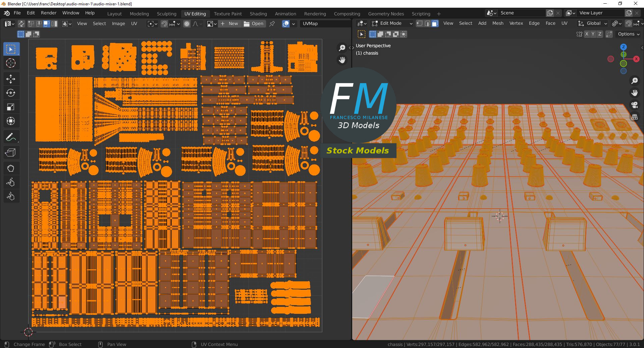Toggle UV sync selection
The image size is (644, 348).
pos(21,24)
